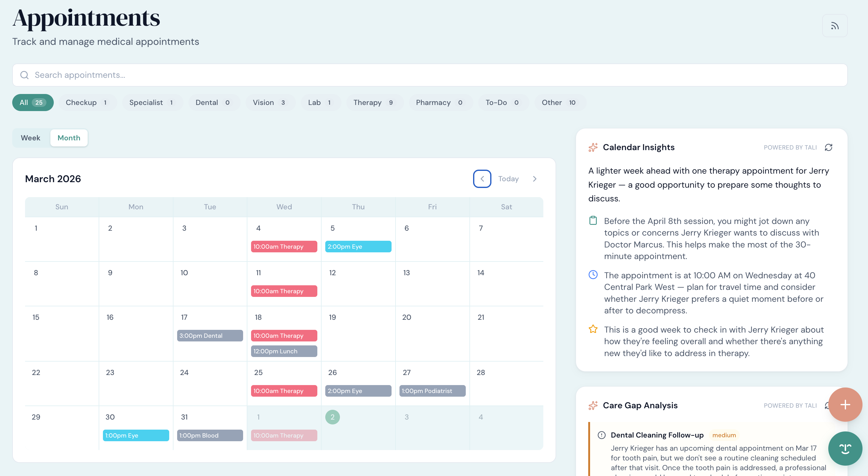Screen dimensions: 868x476
Task: Open the 3:00pm Dental appointment on March 17
Action: pos(210,336)
